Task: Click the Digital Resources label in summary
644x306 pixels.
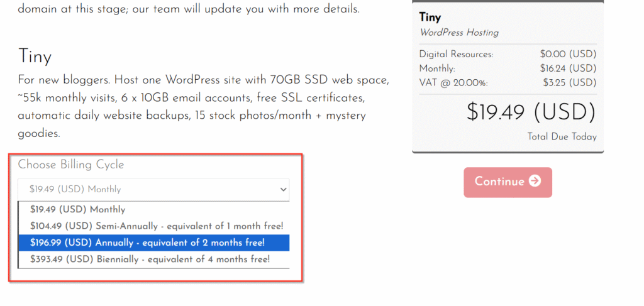Action: point(456,55)
